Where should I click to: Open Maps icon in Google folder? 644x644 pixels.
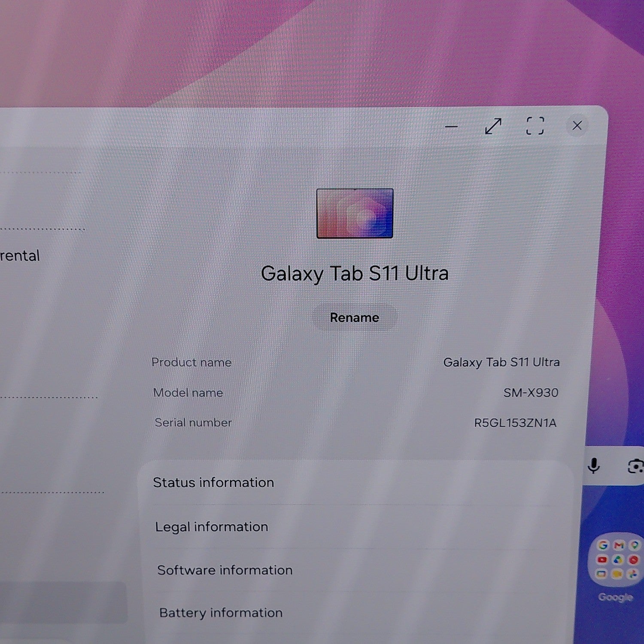[634, 545]
